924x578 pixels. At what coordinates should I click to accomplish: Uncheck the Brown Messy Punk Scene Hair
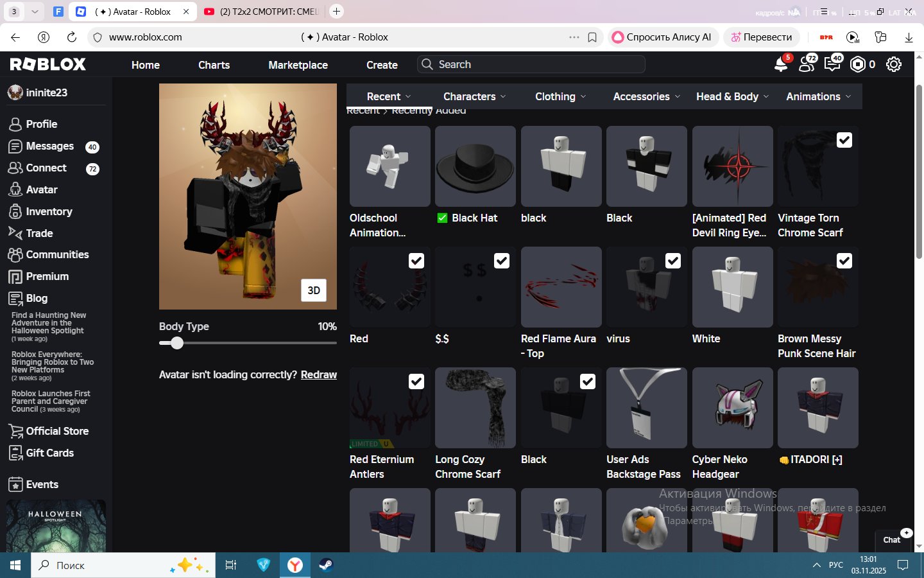pyautogui.click(x=844, y=261)
